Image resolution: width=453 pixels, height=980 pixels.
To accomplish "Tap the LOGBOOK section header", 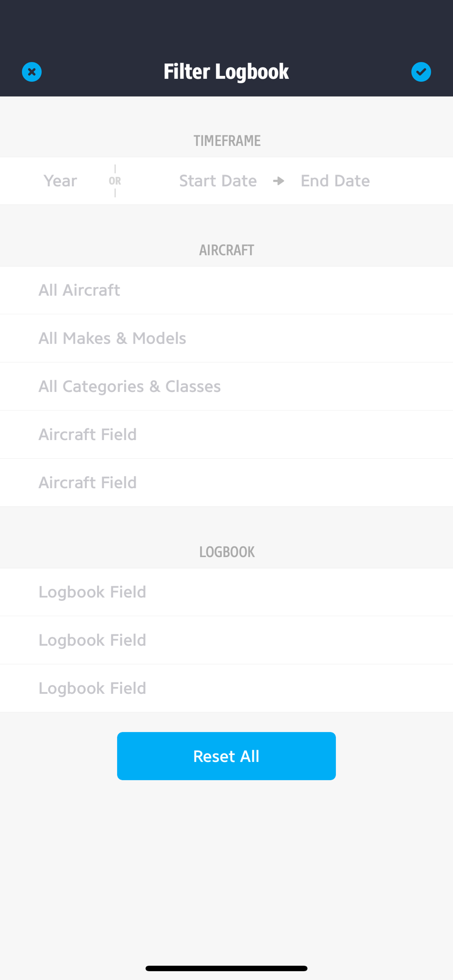I will coord(226,552).
